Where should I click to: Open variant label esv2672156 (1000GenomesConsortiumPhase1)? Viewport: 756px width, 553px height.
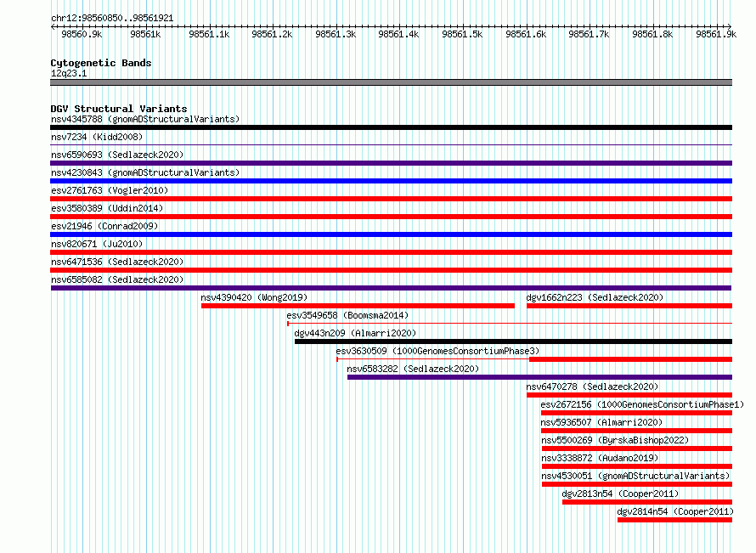click(x=642, y=404)
